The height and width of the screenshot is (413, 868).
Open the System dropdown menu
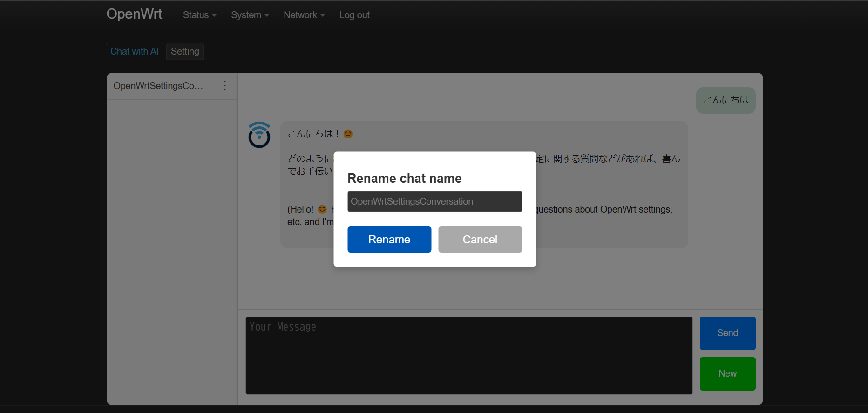pos(250,15)
